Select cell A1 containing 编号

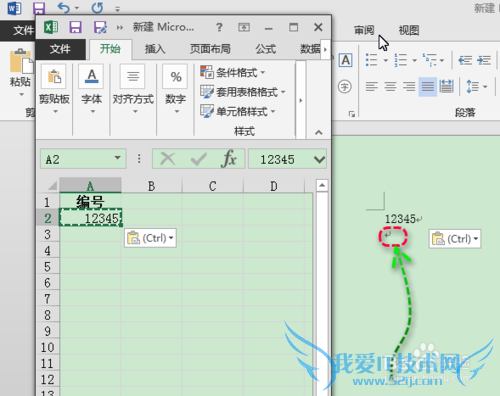[90, 202]
